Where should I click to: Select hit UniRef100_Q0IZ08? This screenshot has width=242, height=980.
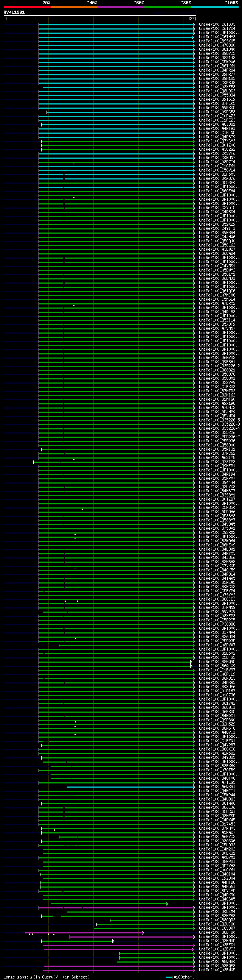pyautogui.click(x=217, y=146)
